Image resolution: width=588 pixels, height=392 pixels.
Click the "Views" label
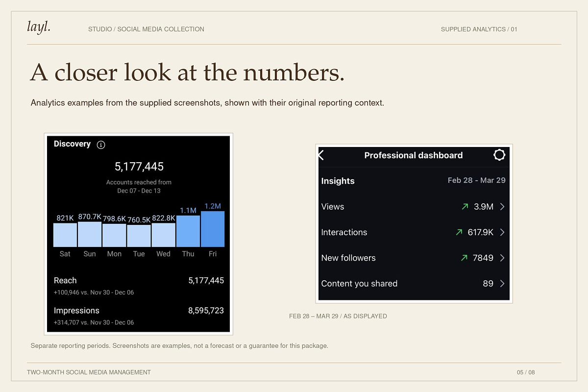point(333,207)
